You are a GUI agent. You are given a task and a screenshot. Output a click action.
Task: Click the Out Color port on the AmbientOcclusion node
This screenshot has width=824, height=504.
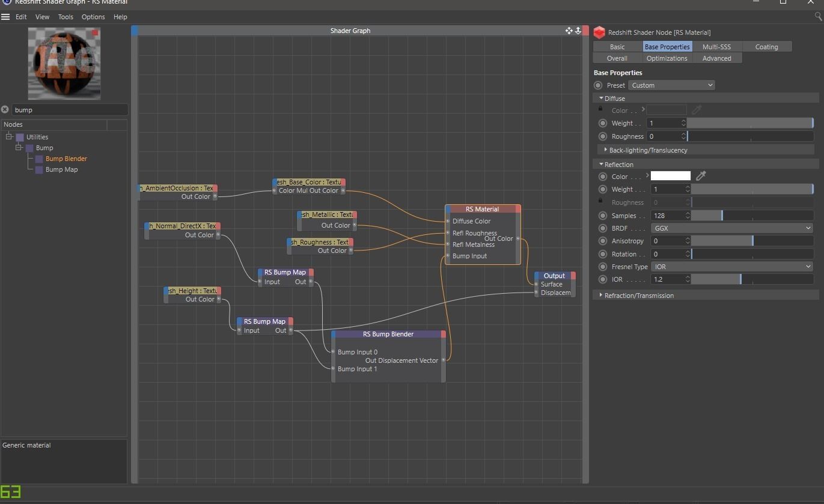215,197
